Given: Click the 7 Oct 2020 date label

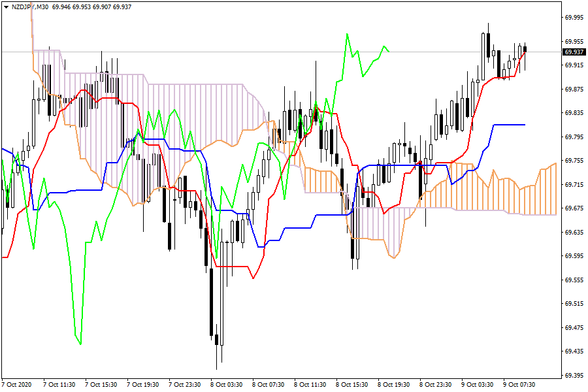Looking at the screenshot, I should [x=18, y=384].
